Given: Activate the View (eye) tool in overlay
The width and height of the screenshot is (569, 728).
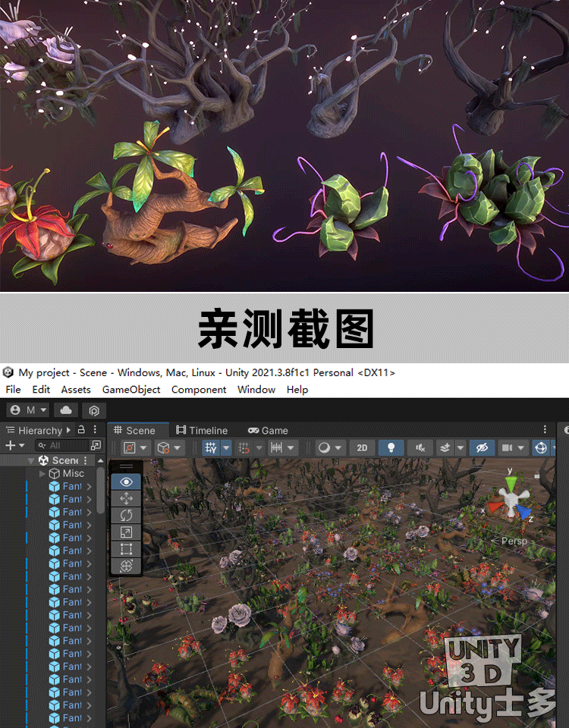Looking at the screenshot, I should pyautogui.click(x=126, y=482).
